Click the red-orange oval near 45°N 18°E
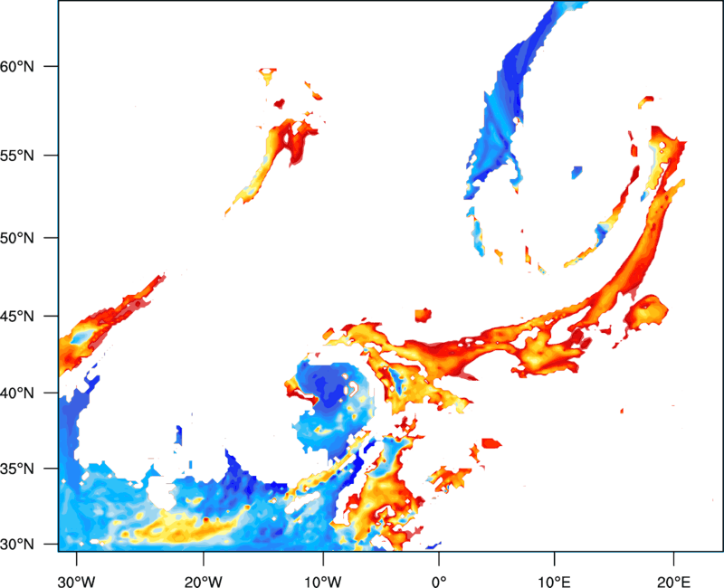The height and width of the screenshot is (588, 724). coord(645,311)
